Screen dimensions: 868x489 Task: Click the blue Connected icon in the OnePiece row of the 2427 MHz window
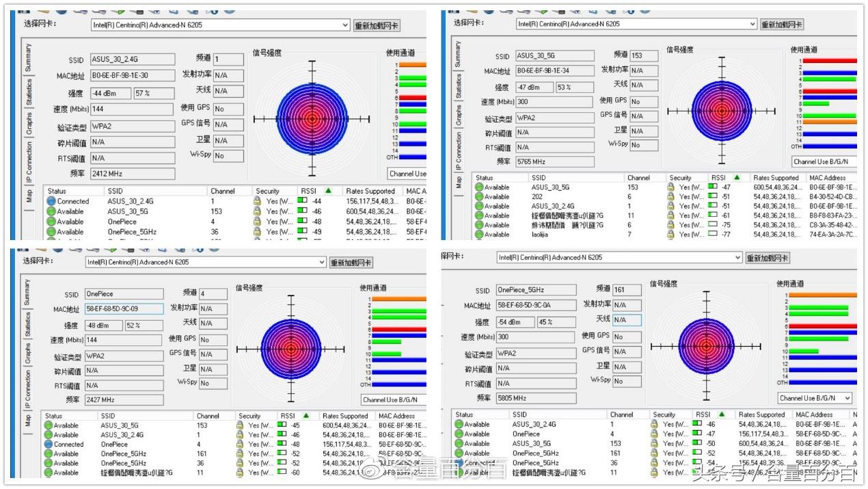pyautogui.click(x=49, y=445)
